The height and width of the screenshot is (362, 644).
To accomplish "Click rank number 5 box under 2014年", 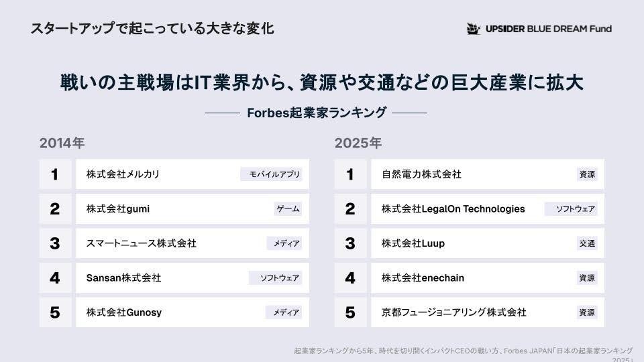I will pos(55,312).
